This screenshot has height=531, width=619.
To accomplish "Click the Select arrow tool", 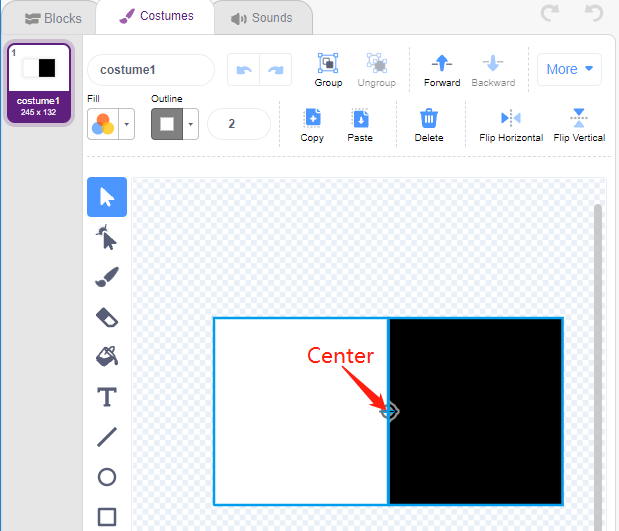I will [x=107, y=197].
